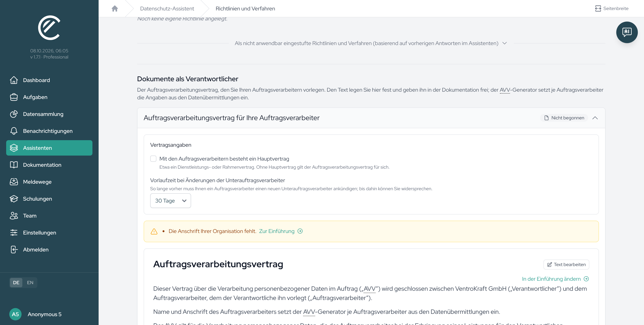Go to home via breadcrumb house icon

pyautogui.click(x=115, y=8)
